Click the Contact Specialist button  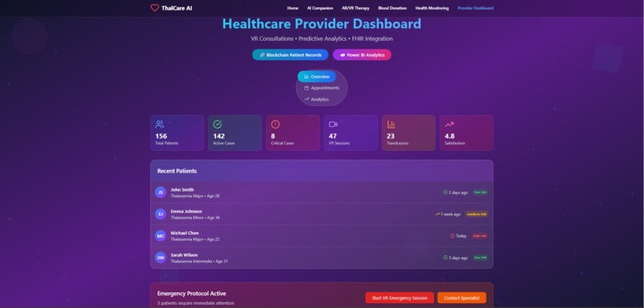tap(462, 298)
